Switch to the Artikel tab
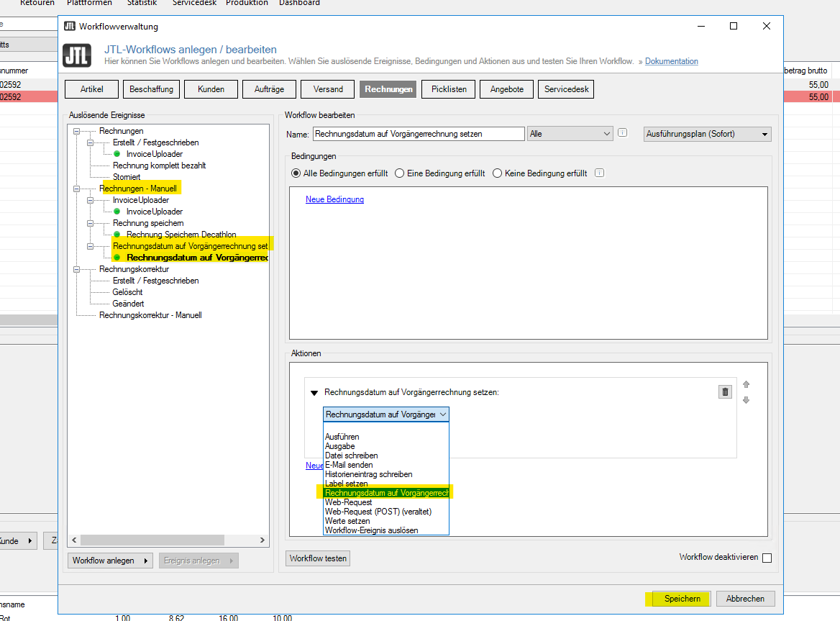The height and width of the screenshot is (621, 840). tap(91, 89)
